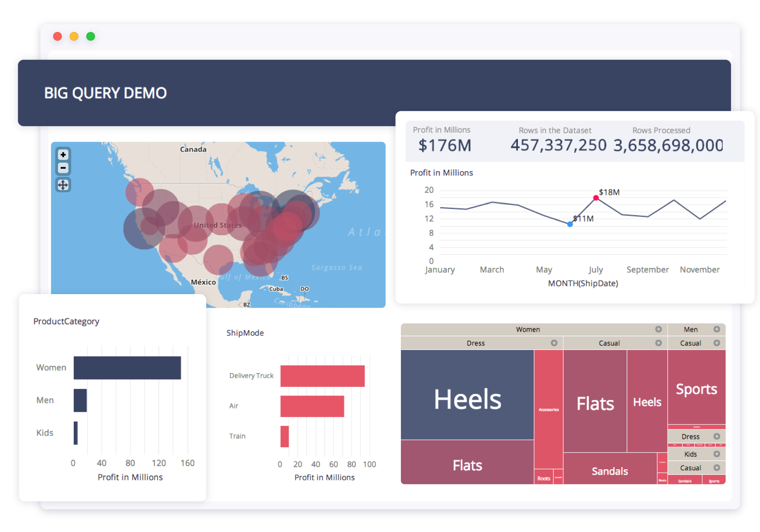The width and height of the screenshot is (760, 532).
Task: Click the $176M Profit in Millions KPI
Action: pyautogui.click(x=445, y=145)
